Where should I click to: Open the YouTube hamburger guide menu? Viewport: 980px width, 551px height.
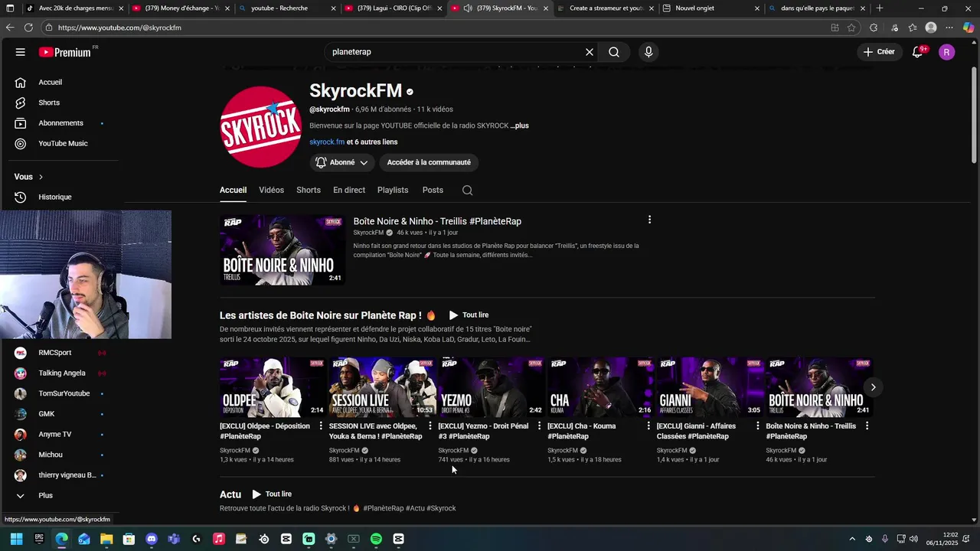[21, 52]
